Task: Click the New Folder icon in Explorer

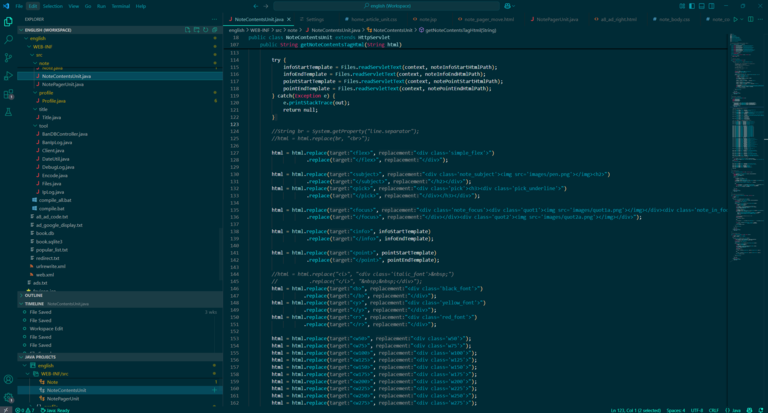Action: 196,30
